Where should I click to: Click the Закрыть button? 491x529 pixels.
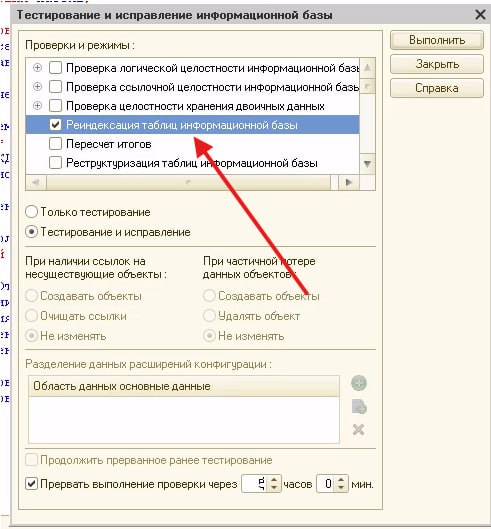(x=437, y=64)
